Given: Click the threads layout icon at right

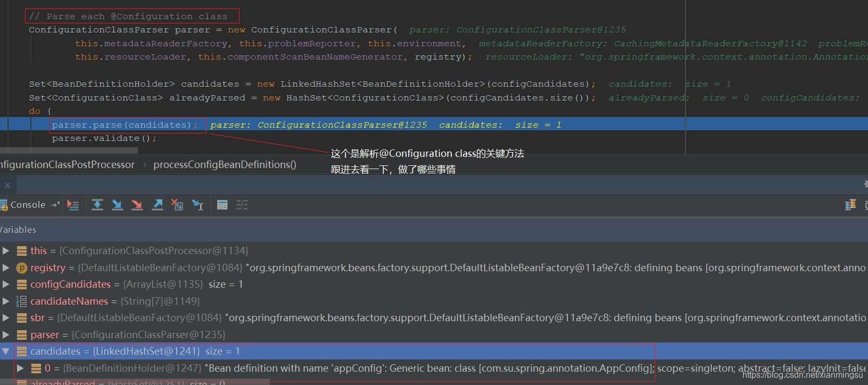Looking at the screenshot, I should 850,205.
